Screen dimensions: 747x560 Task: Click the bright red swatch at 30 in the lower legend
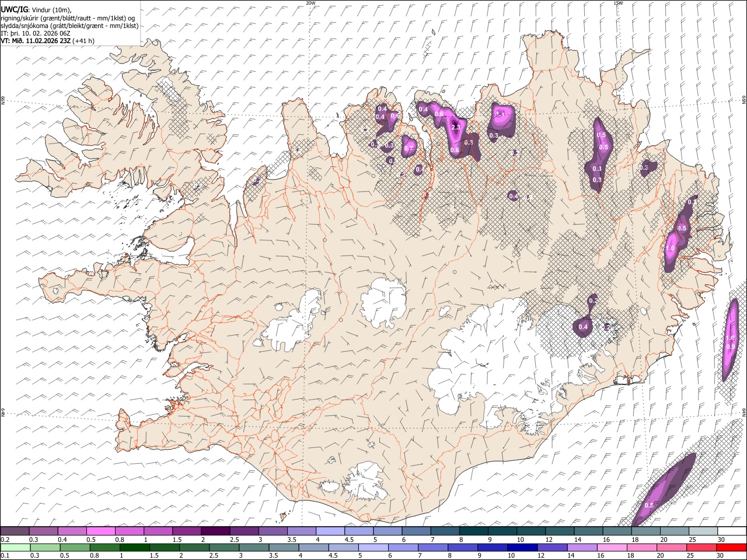tap(732, 547)
